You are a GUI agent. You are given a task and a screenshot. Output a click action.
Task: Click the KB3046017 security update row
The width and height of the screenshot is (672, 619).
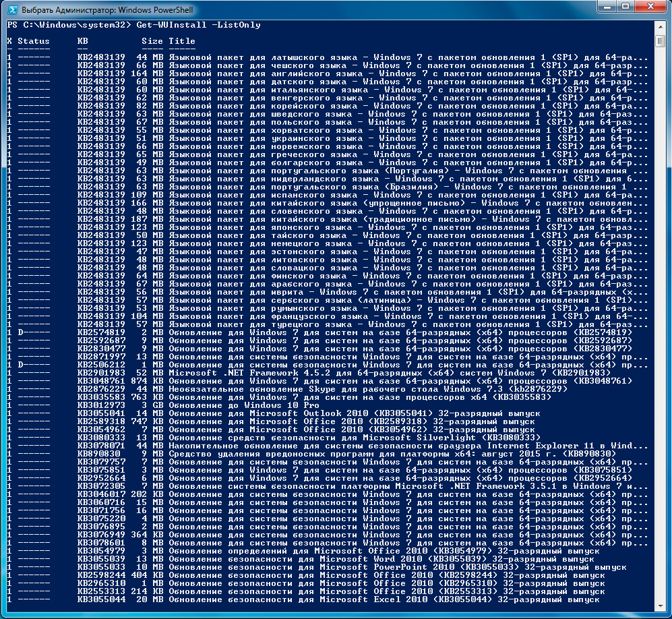click(x=327, y=495)
